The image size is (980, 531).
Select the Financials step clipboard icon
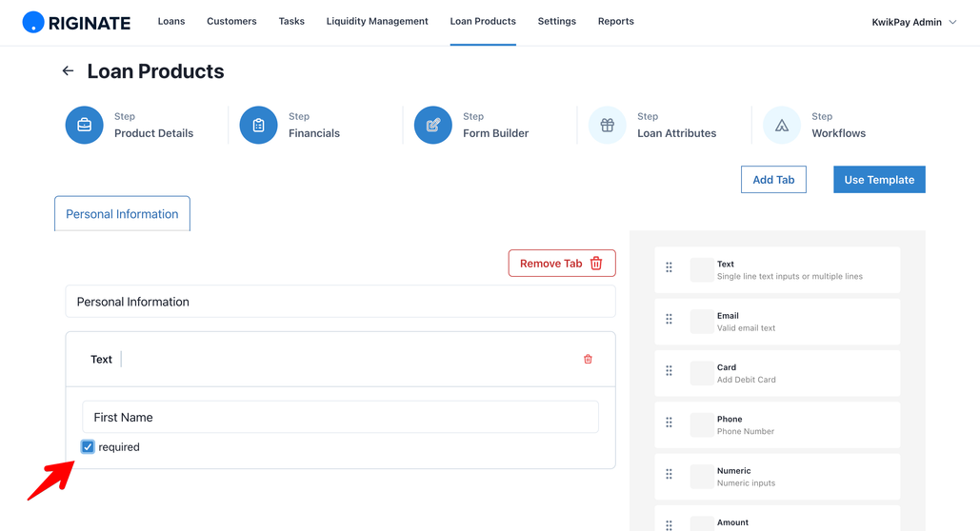click(x=259, y=125)
